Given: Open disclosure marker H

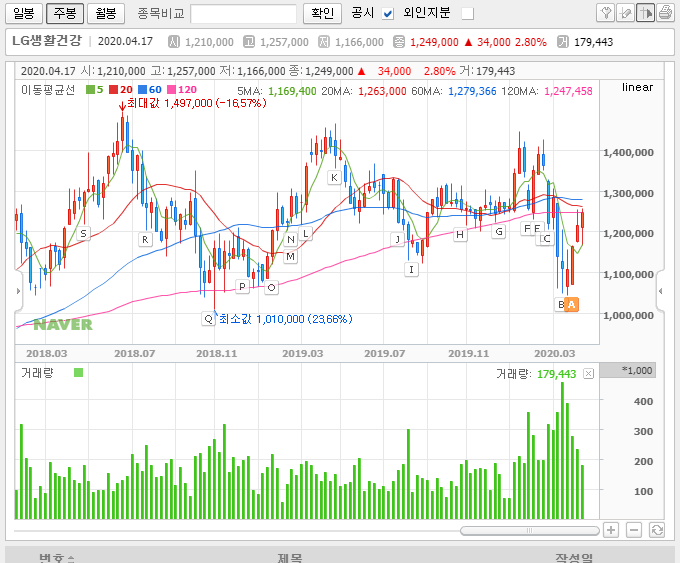Looking at the screenshot, I should coord(460,234).
